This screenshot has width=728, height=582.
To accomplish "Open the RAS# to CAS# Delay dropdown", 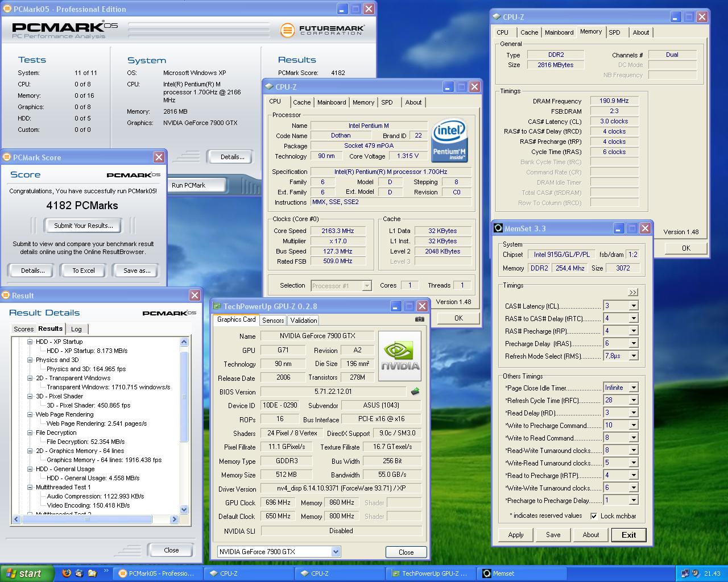I will (633, 318).
